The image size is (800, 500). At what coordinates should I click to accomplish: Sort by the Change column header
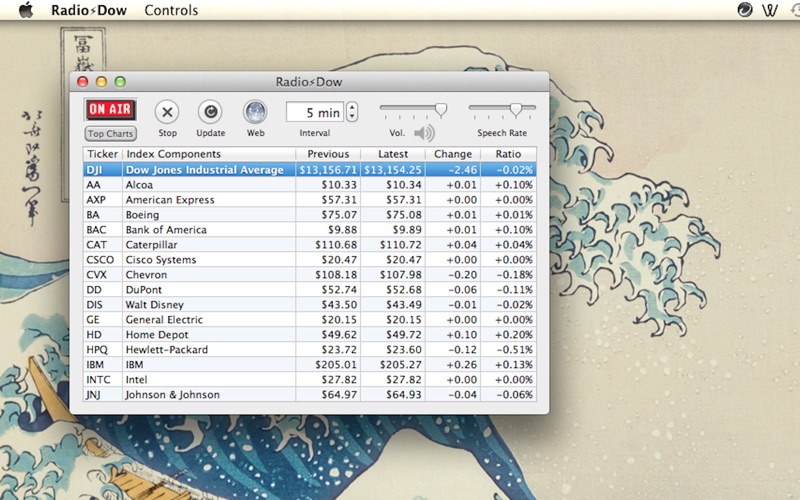[453, 154]
